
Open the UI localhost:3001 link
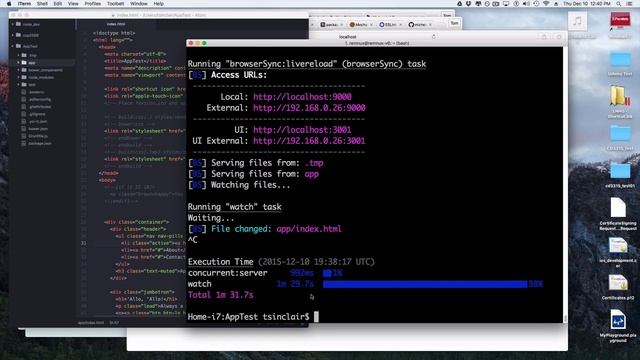tap(302, 130)
